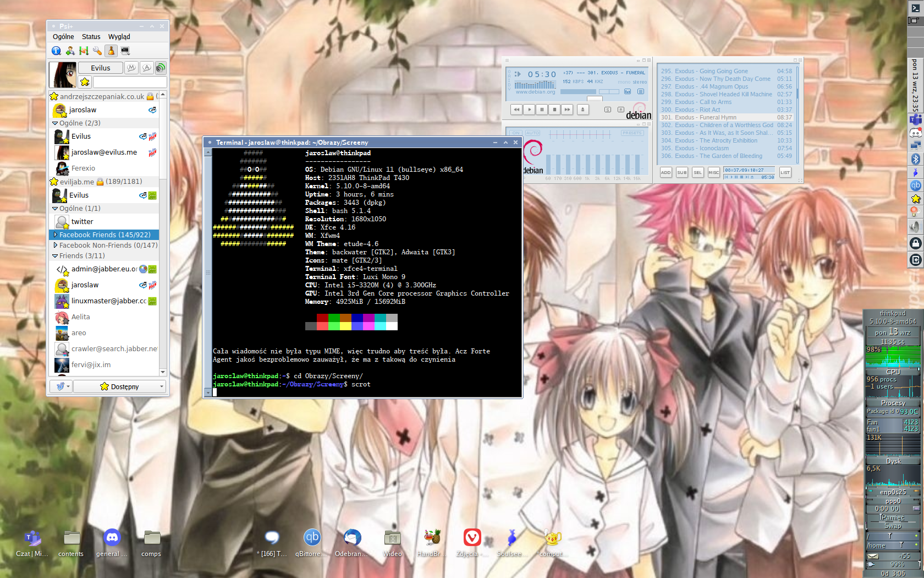
Task: Open the console monitor icon in Psi+
Action: tap(125, 51)
